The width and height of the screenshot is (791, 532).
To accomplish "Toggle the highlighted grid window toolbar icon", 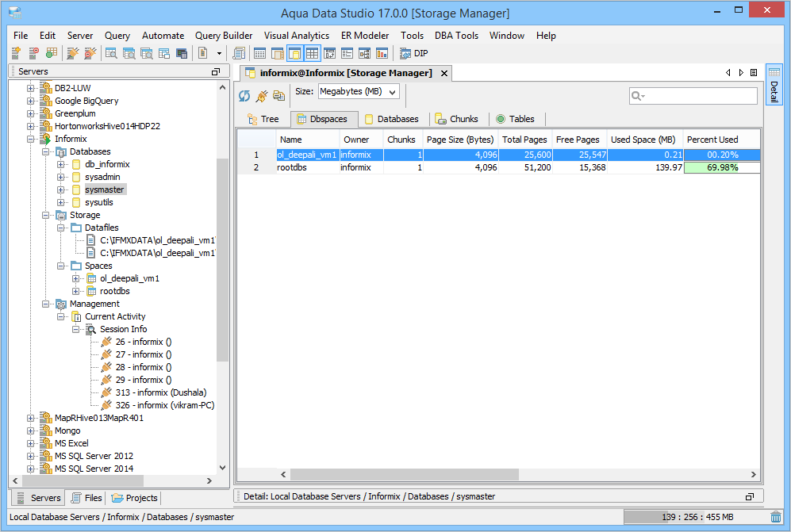I will [313, 53].
